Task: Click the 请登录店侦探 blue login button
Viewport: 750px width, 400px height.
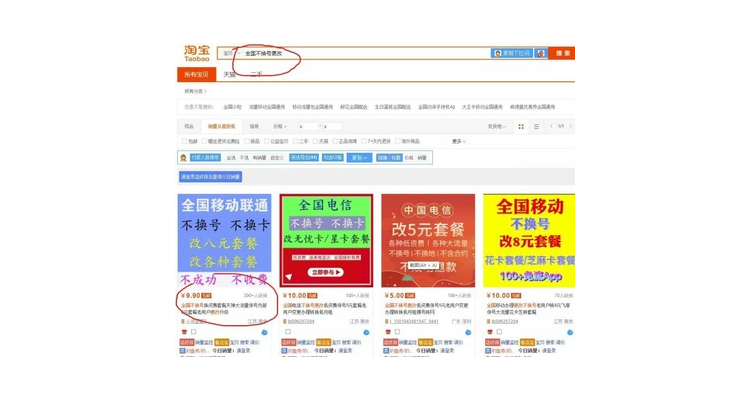Action: tap(210, 177)
